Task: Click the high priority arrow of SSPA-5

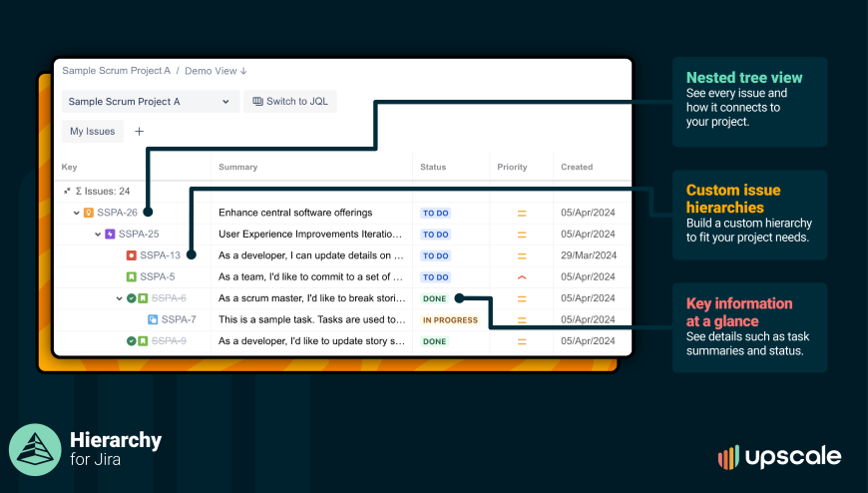Action: [x=522, y=277]
